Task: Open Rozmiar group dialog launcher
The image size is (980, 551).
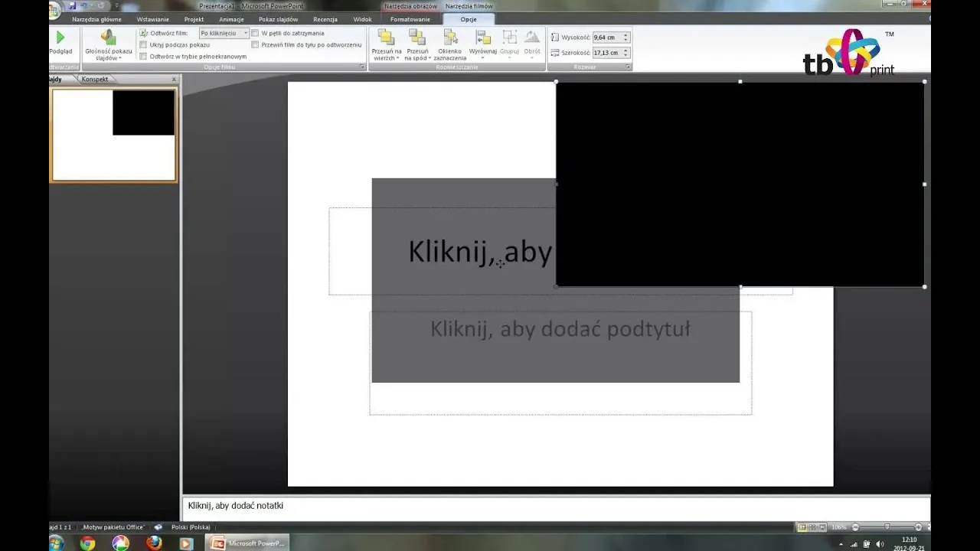Action: click(629, 67)
